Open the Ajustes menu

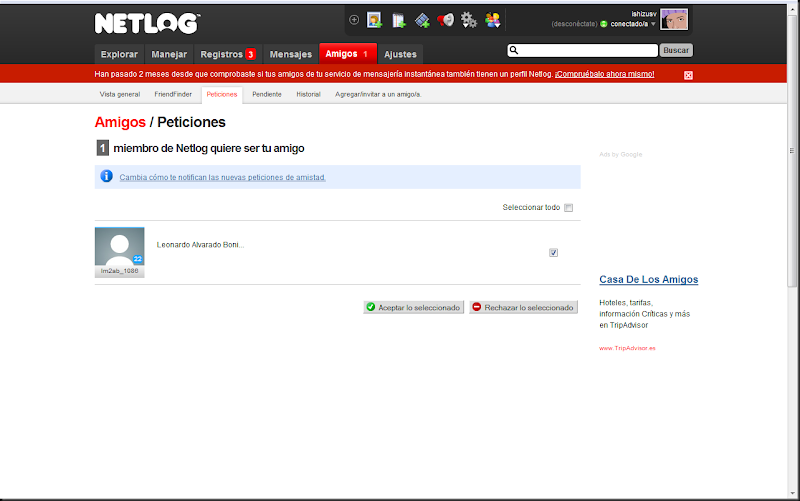point(401,54)
